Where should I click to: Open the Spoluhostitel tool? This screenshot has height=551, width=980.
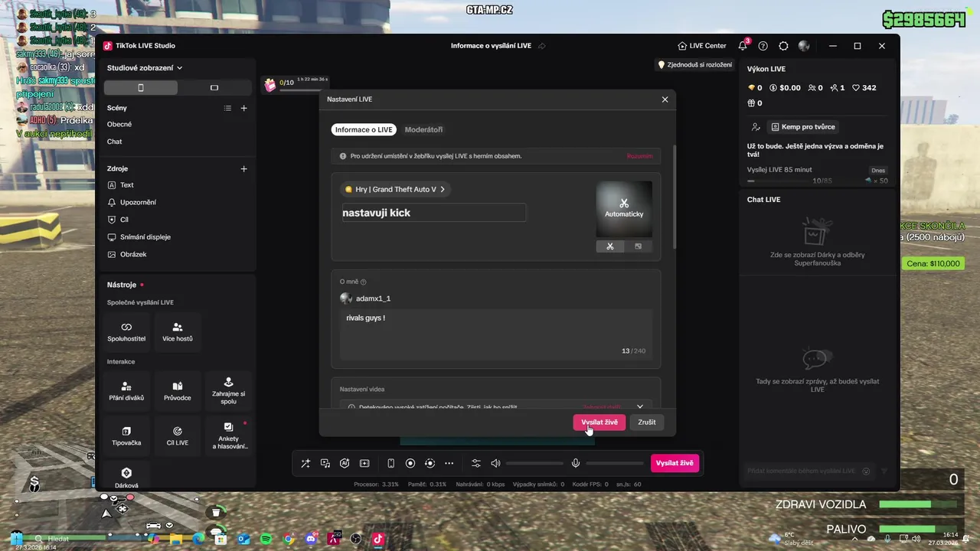[x=127, y=332]
